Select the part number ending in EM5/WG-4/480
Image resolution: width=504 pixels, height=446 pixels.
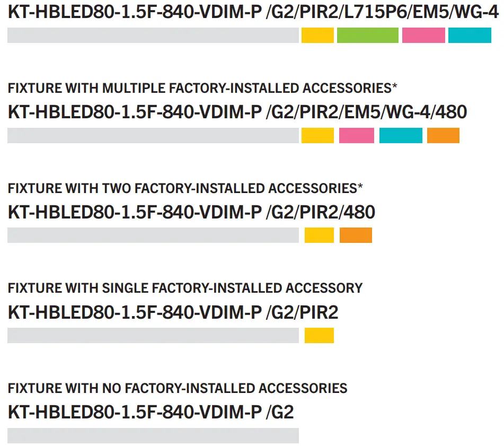[237, 112]
